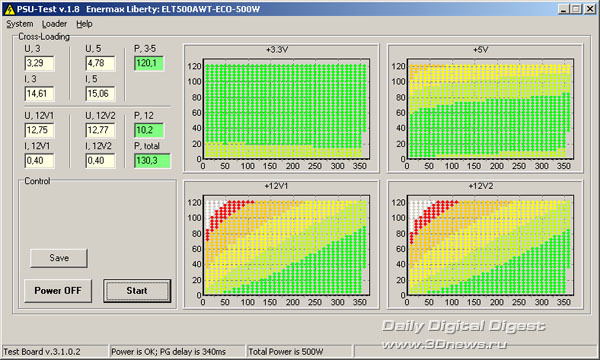Select the I, 12V1 current field
This screenshot has height=360, width=600.
[39, 161]
